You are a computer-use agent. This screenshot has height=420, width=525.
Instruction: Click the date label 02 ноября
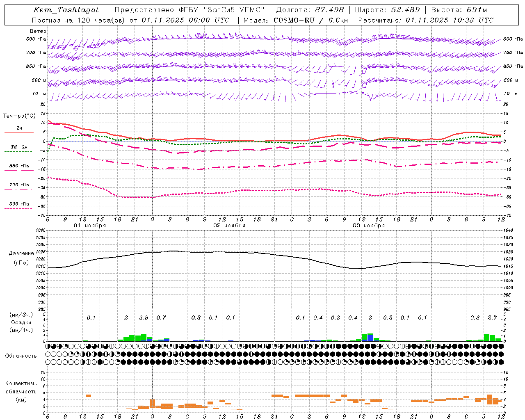(229, 226)
